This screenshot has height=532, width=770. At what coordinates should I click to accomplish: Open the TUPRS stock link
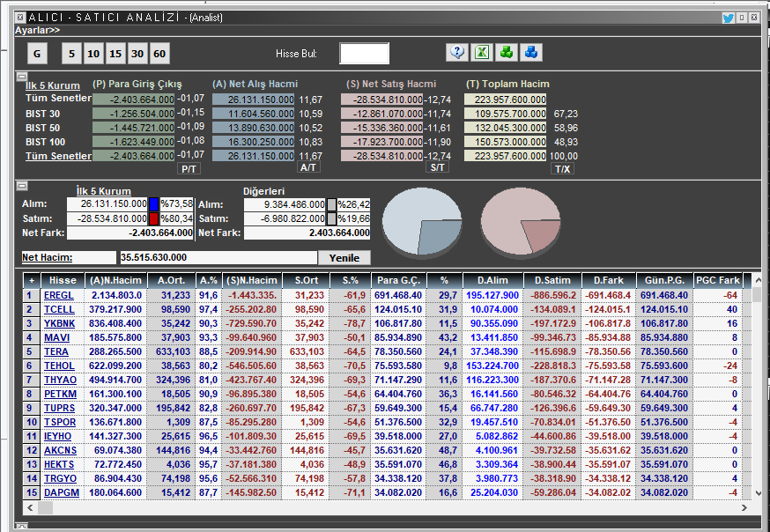pos(59,409)
